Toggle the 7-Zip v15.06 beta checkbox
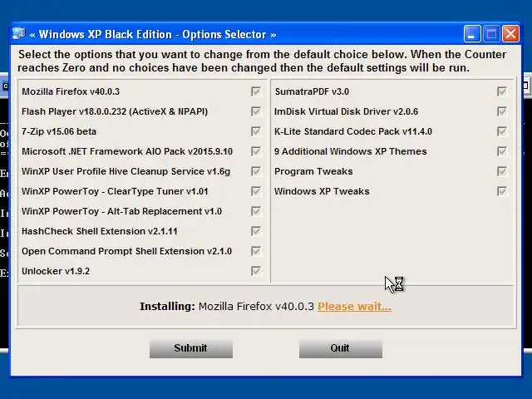Viewport: 532px width, 399px height. tap(256, 131)
